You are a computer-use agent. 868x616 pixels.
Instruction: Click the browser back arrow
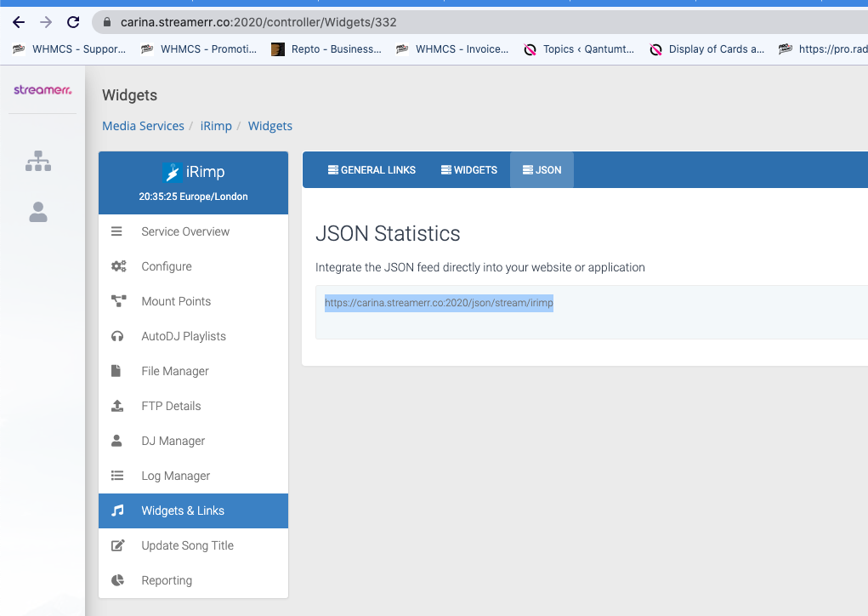point(19,22)
